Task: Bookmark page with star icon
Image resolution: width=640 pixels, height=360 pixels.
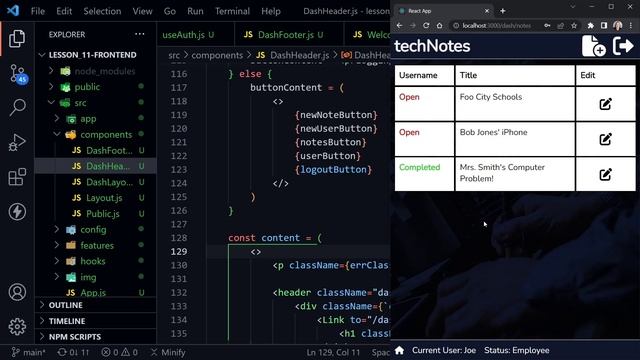Action: [x=574, y=25]
